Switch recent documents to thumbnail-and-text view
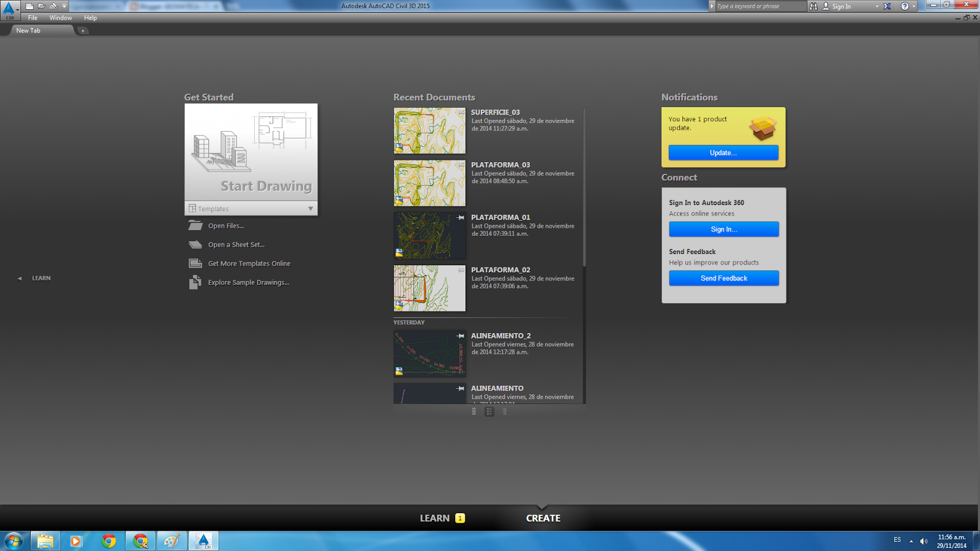Image resolution: width=980 pixels, height=551 pixels. [x=489, y=412]
